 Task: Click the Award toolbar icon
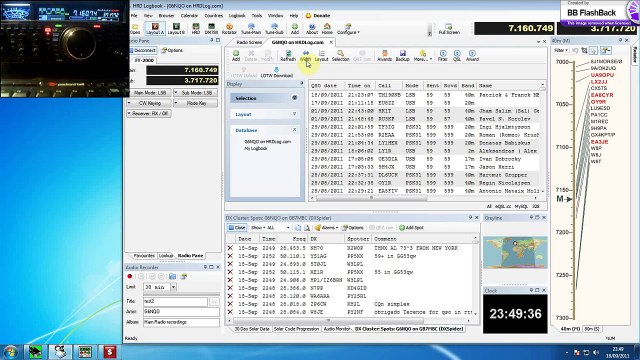click(x=472, y=56)
